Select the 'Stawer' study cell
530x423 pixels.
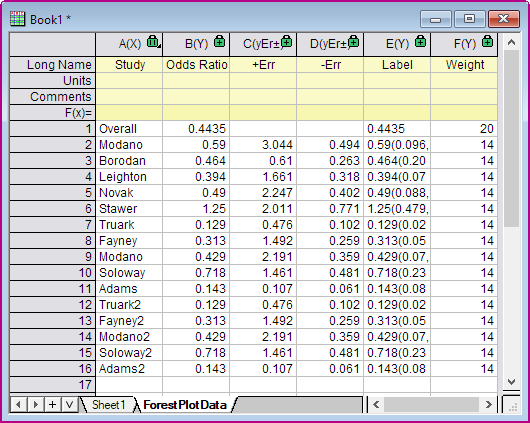pos(129,209)
